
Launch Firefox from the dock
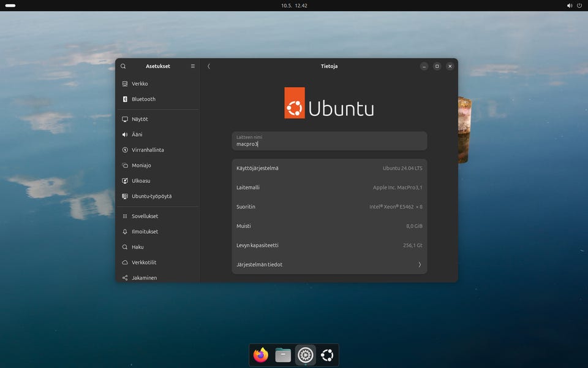pos(261,355)
